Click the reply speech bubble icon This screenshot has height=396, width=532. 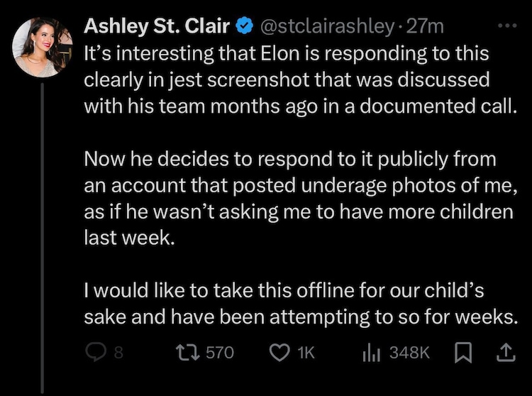tap(94, 353)
